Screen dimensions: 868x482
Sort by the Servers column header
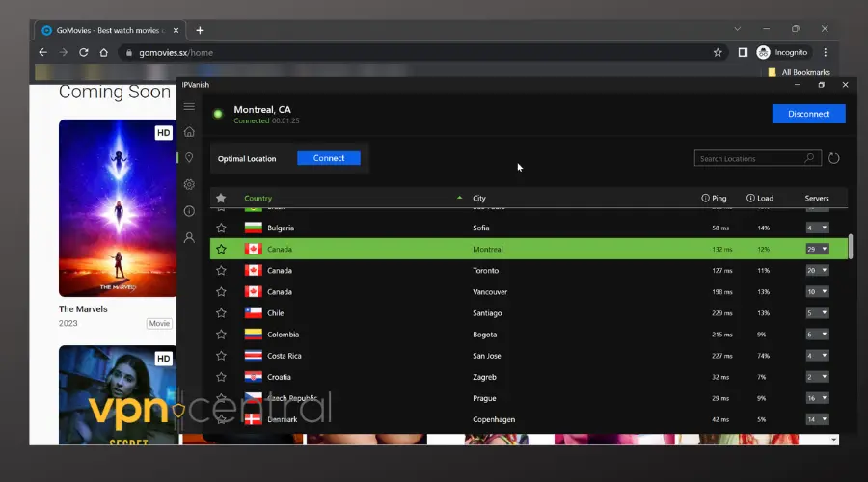(x=817, y=199)
